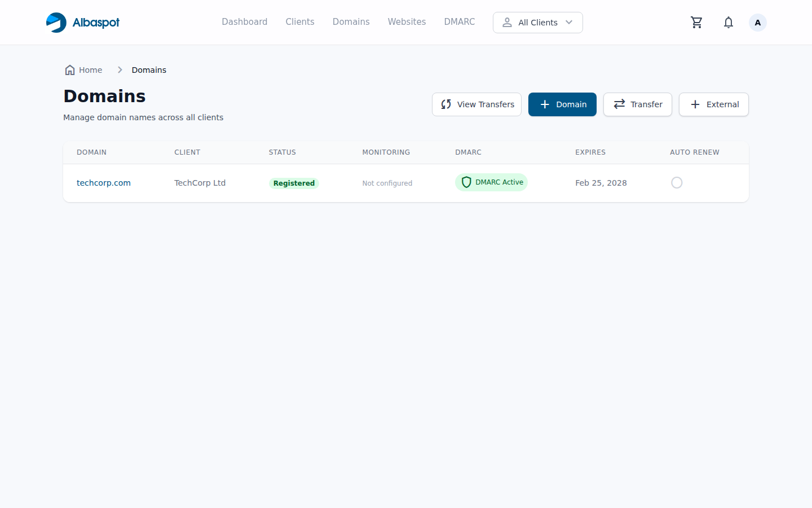
Task: Click the Domain button to add a domain
Action: tap(562, 104)
